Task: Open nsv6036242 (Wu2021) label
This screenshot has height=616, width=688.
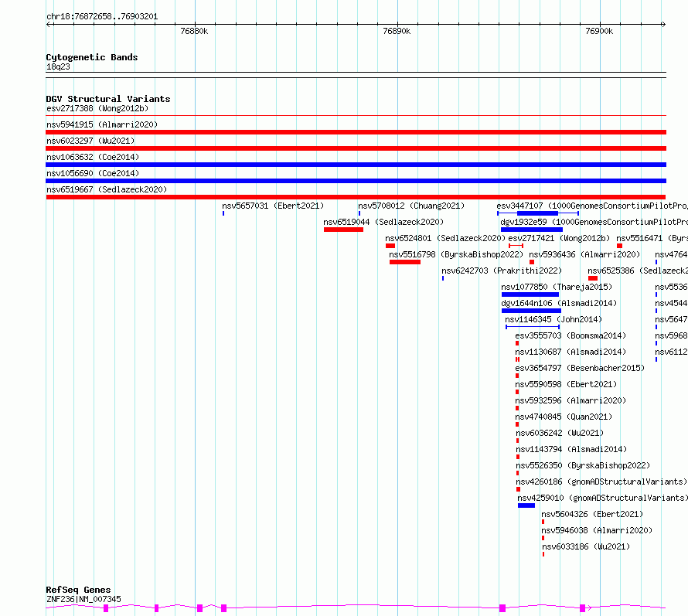Action: [x=560, y=433]
